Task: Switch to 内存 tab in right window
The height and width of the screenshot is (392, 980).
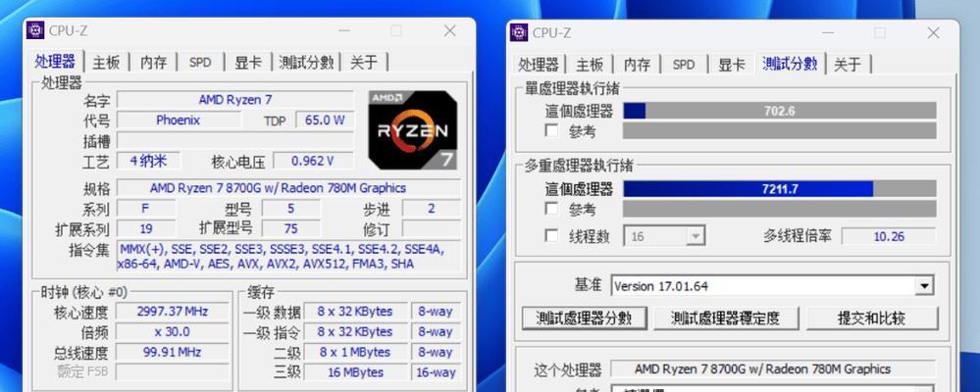Action: (637, 65)
